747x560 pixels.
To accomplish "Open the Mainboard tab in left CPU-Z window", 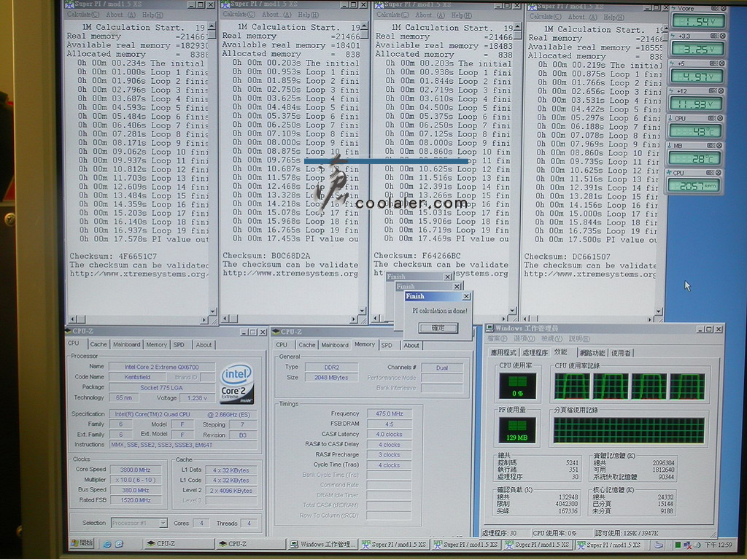I will point(126,344).
